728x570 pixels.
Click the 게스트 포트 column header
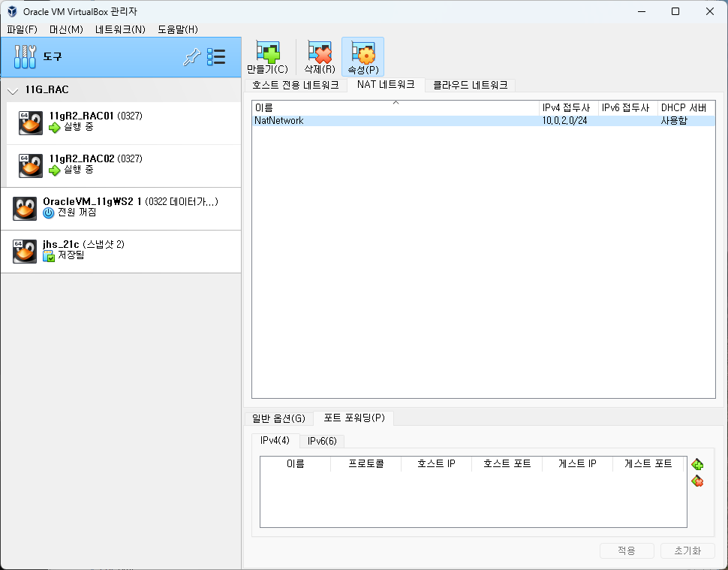click(x=648, y=463)
